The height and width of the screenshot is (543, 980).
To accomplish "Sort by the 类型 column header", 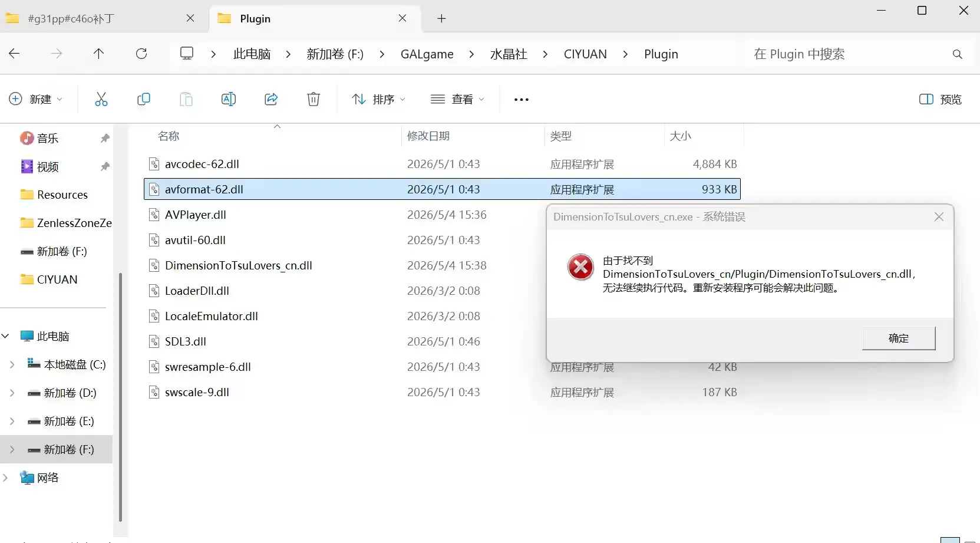I will point(560,136).
